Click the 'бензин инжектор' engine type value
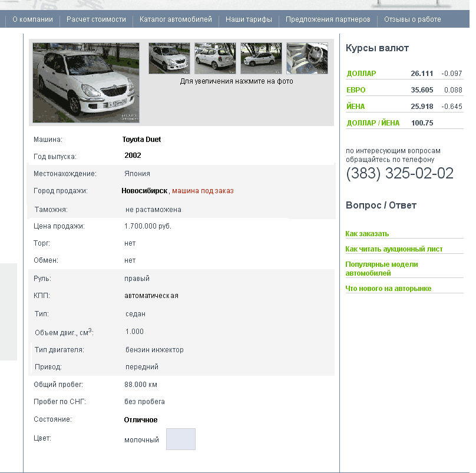Screen dimensions: 476x473 154,350
